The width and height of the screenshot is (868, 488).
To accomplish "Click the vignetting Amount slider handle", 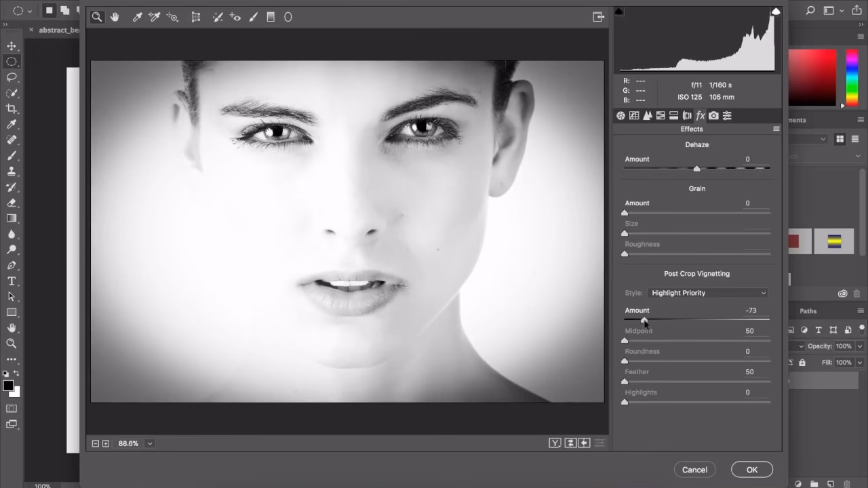I will point(644,320).
